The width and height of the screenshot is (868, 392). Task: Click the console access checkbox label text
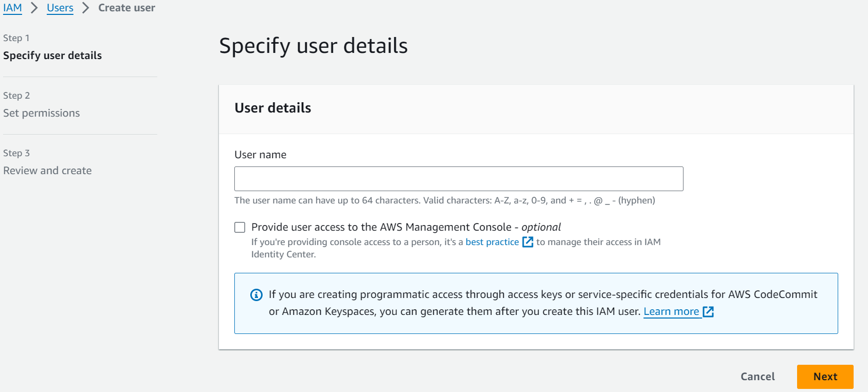406,227
